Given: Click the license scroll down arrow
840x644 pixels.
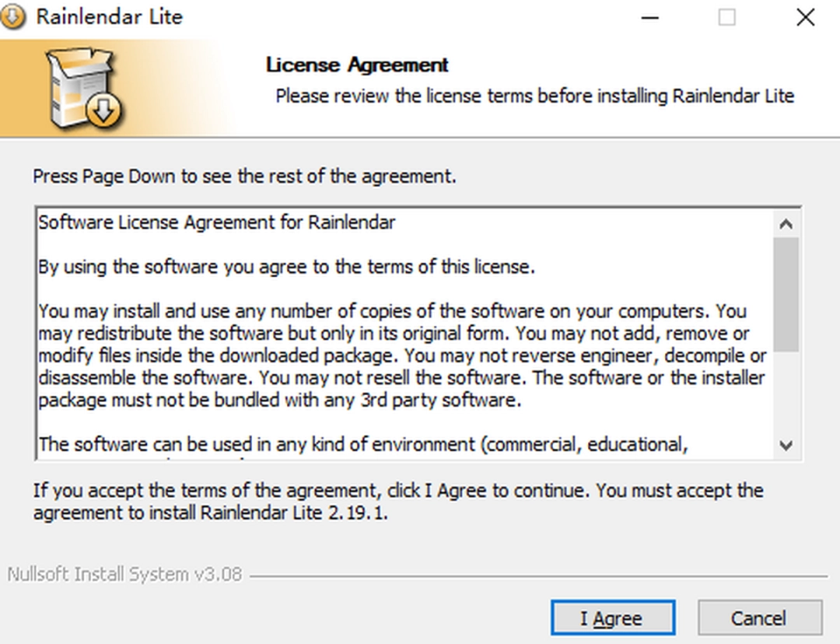Looking at the screenshot, I should pos(786,446).
